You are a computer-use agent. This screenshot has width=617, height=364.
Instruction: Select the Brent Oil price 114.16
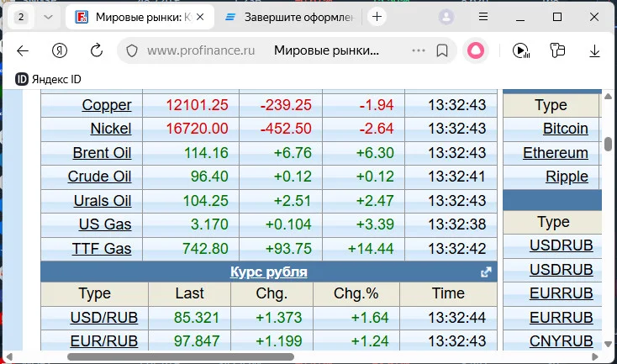coord(206,153)
